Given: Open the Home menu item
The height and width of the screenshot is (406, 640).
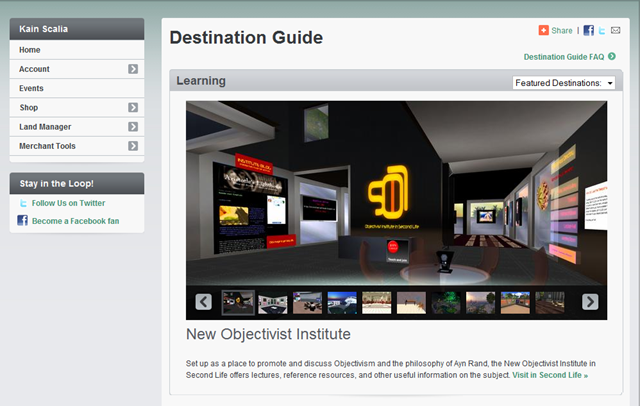Looking at the screenshot, I should (77, 50).
